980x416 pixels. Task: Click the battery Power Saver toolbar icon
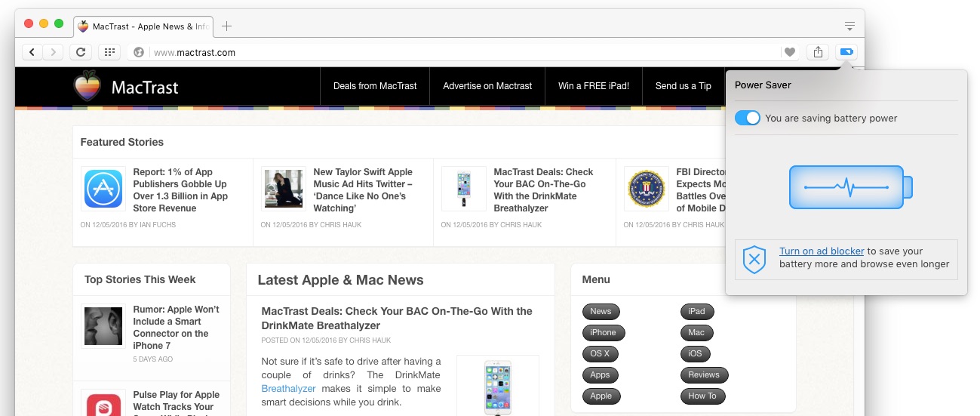point(846,52)
